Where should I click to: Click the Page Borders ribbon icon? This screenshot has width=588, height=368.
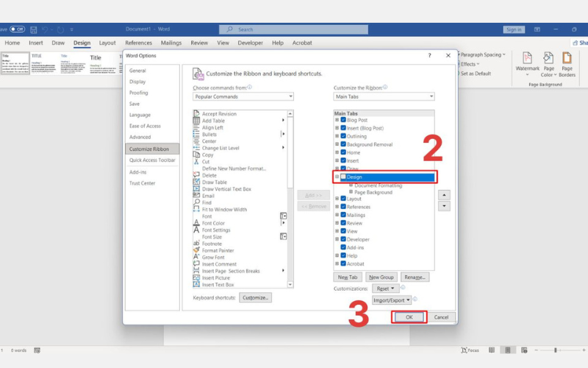point(567,59)
